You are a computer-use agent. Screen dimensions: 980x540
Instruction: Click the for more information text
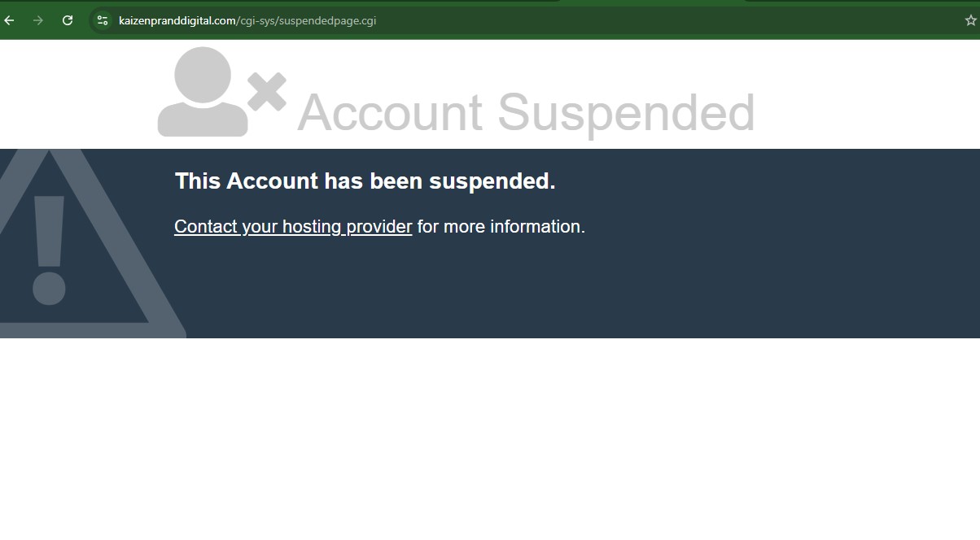pos(501,226)
